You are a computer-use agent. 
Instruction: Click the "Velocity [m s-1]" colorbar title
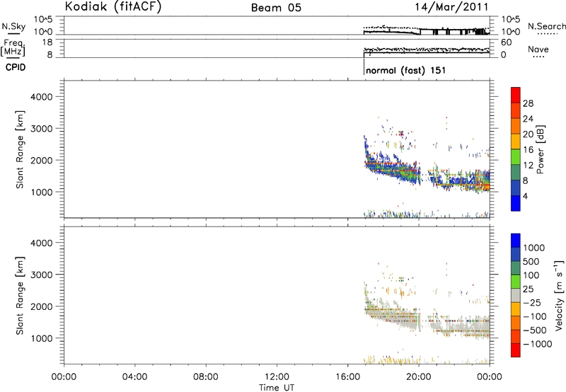coord(559,295)
